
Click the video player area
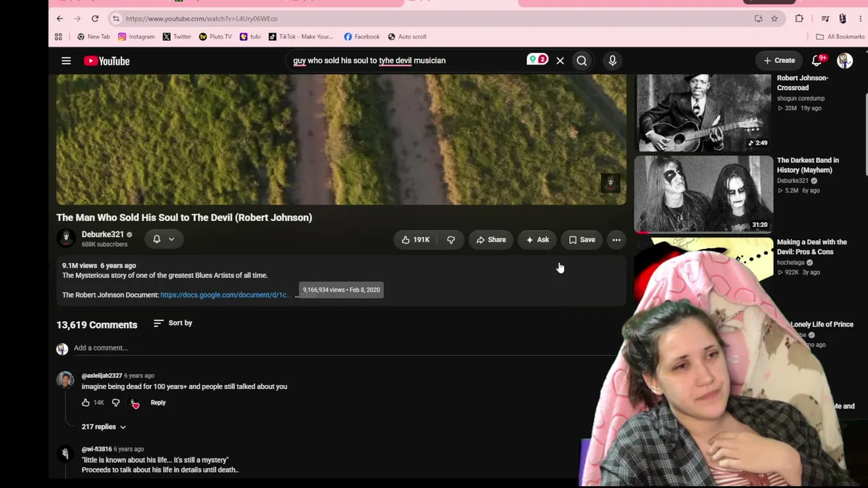click(341, 139)
